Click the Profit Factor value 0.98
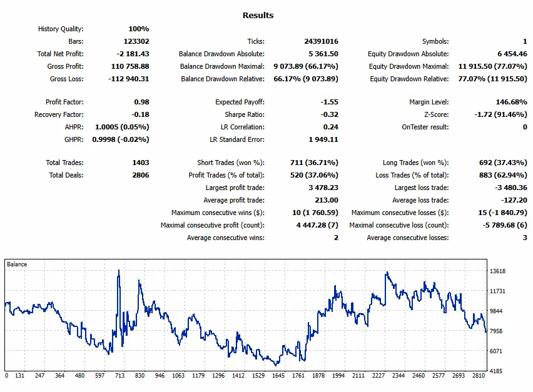This screenshot has height=392, width=533. [x=141, y=102]
